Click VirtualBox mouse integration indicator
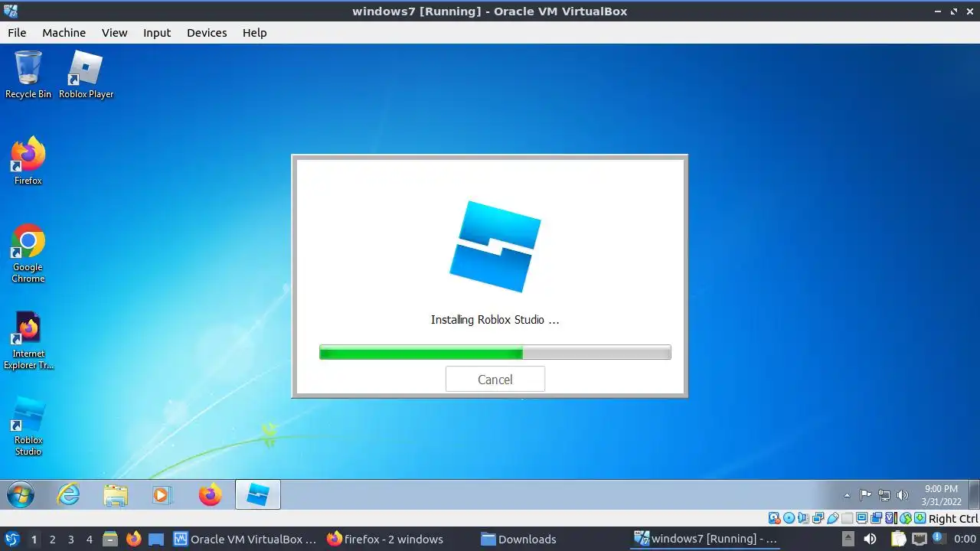The width and height of the screenshot is (980, 551). 906,518
